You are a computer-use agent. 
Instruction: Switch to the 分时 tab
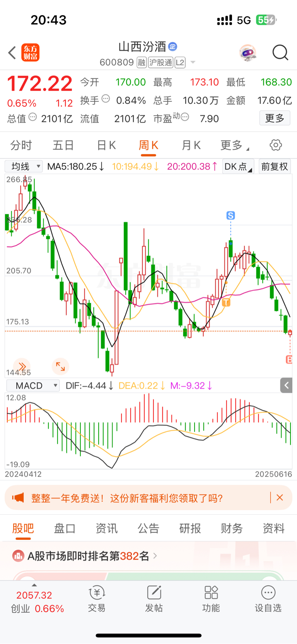point(21,145)
